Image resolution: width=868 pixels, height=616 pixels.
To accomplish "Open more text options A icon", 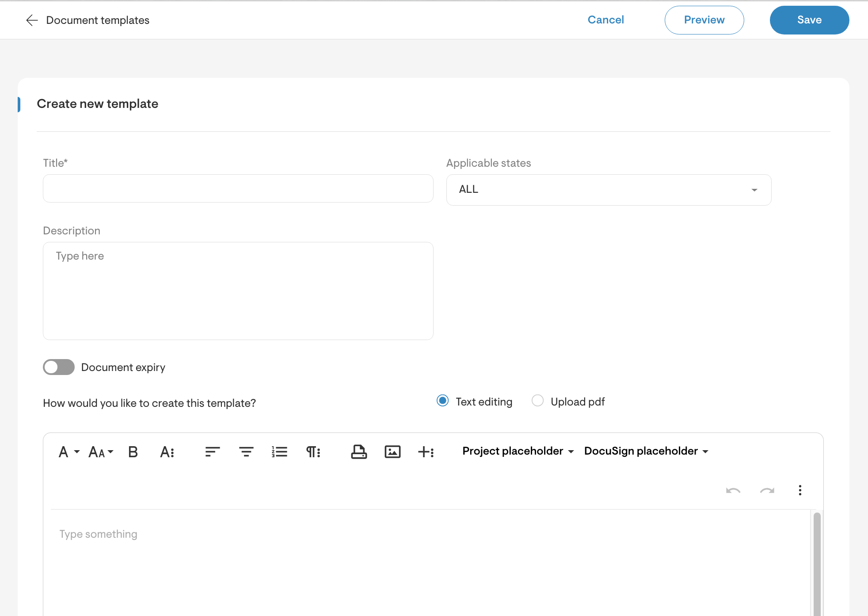I will (167, 452).
